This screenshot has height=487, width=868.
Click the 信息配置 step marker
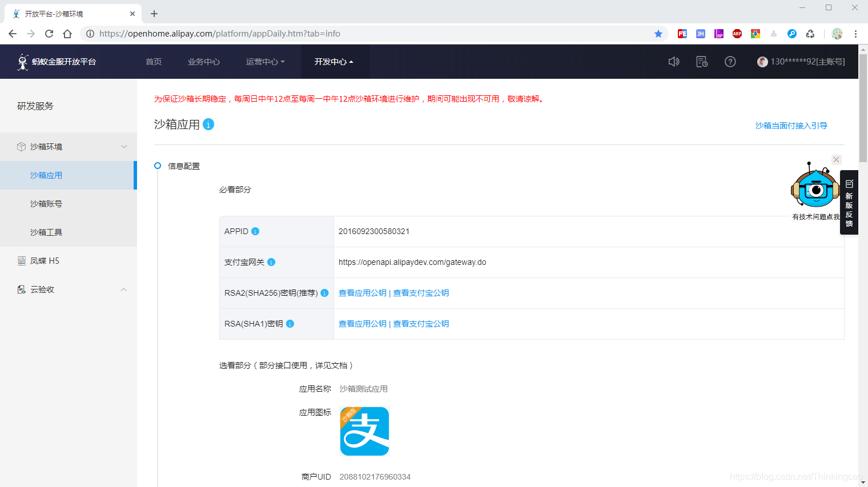click(x=158, y=166)
